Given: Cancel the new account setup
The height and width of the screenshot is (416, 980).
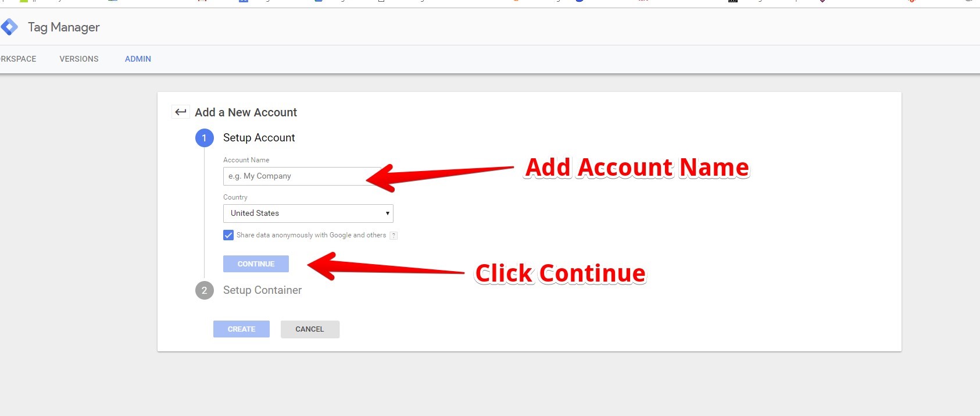Looking at the screenshot, I should coord(310,329).
